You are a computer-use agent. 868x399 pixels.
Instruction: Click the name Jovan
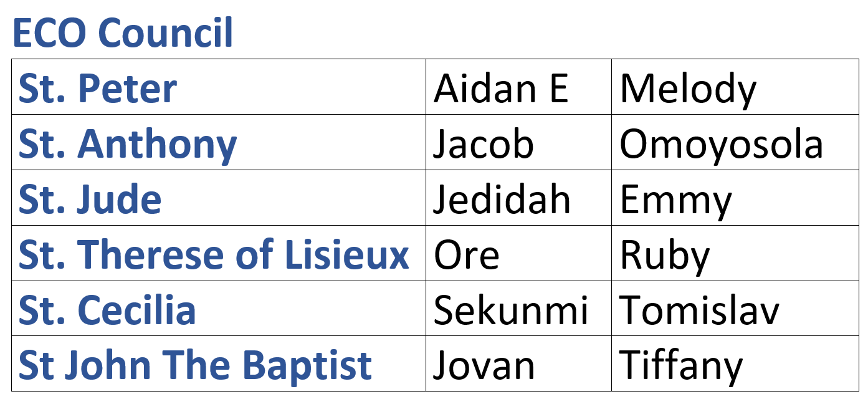coord(484,366)
